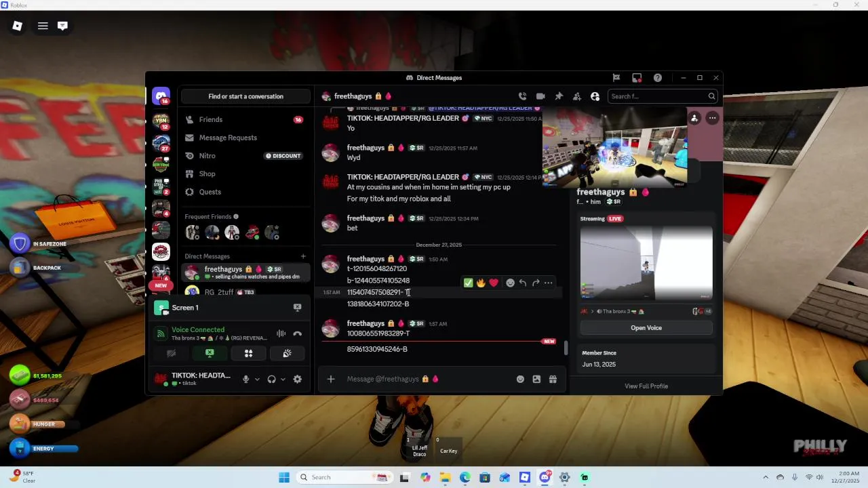Click the profile friend status button
The image size is (868, 488).
click(694, 118)
